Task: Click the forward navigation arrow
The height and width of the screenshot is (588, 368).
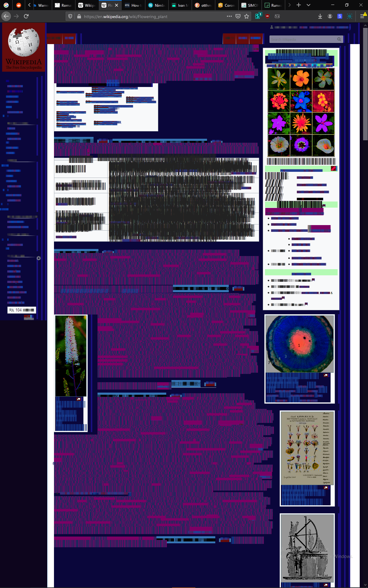Action: (x=16, y=16)
